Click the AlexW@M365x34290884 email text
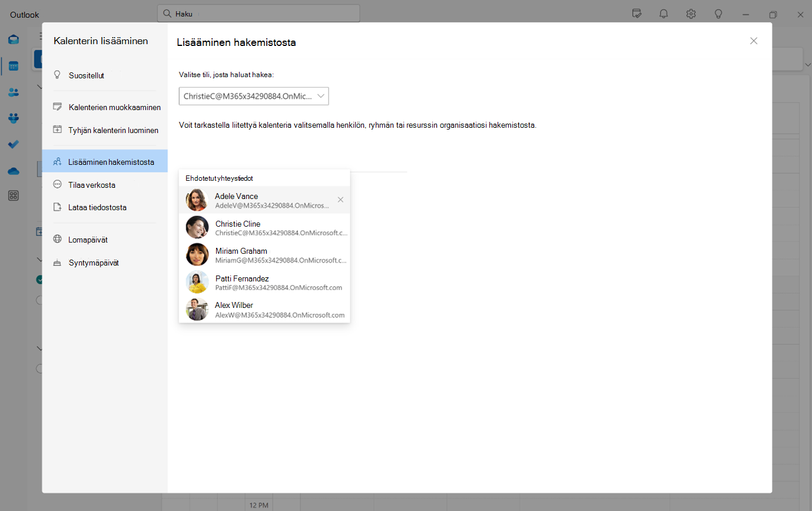The width and height of the screenshot is (812, 511). pyautogui.click(x=280, y=315)
